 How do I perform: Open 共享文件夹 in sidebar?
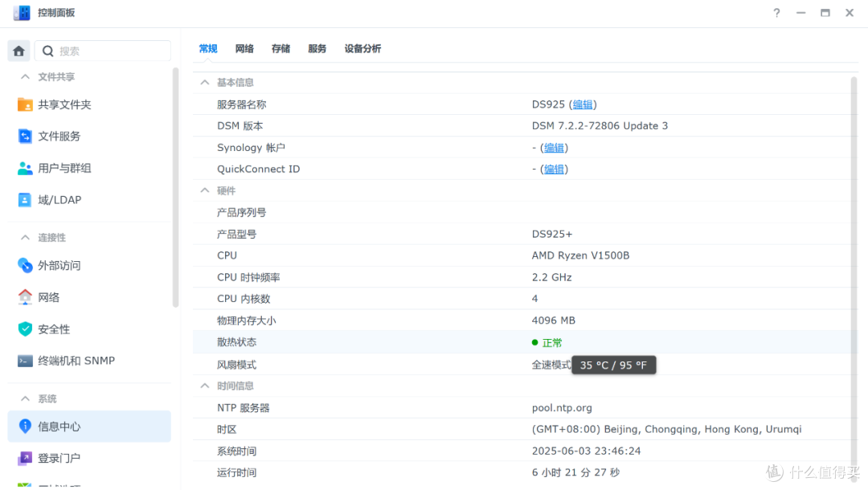[64, 104]
